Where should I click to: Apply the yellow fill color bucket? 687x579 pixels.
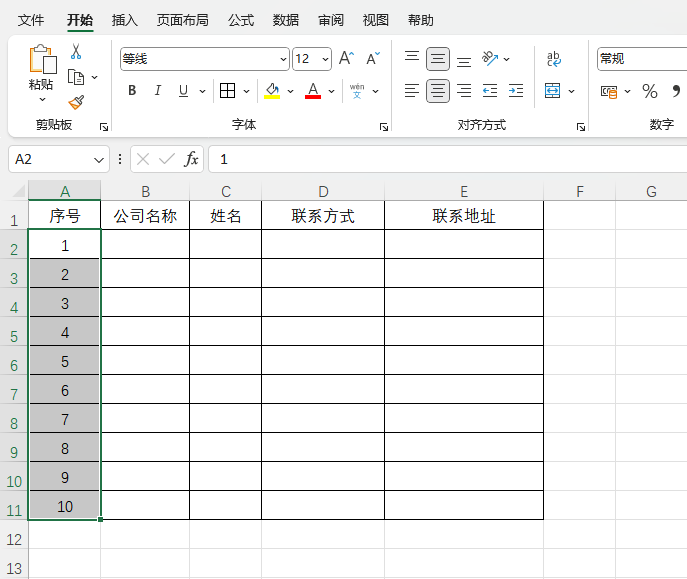[x=272, y=91]
